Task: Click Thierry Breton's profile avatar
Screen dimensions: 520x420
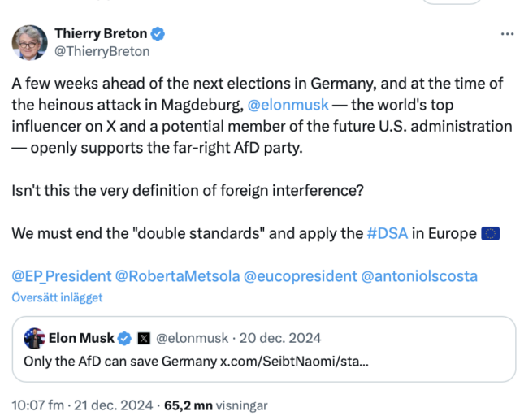Action: coord(29,42)
